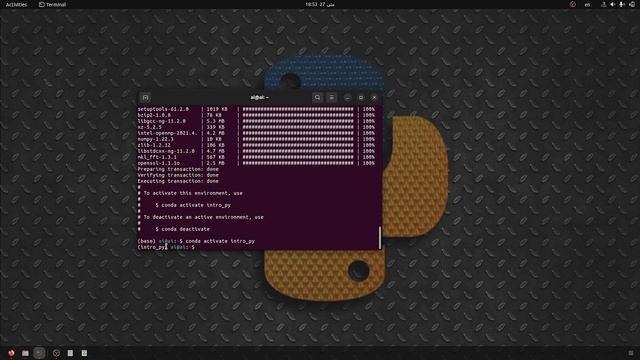Click the terminal vertical scrollbar handle
Viewport: 640px width, 360px height.
380,238
